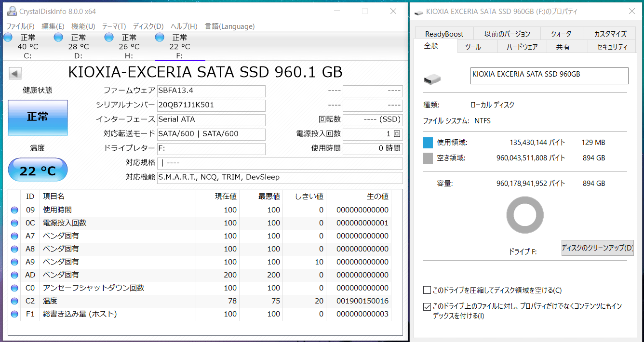The image size is (644, 342).
Task: Switch to カスタマイズ tab
Action: [610, 34]
